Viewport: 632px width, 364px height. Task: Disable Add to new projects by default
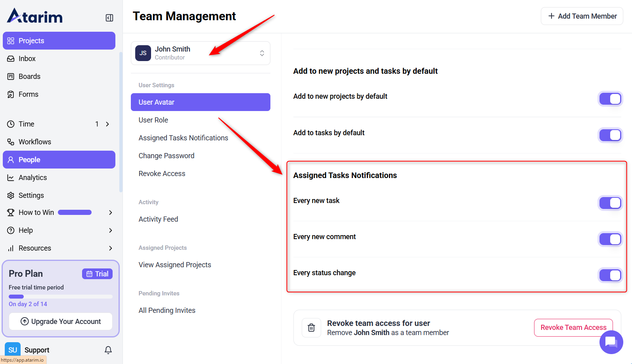tap(610, 99)
